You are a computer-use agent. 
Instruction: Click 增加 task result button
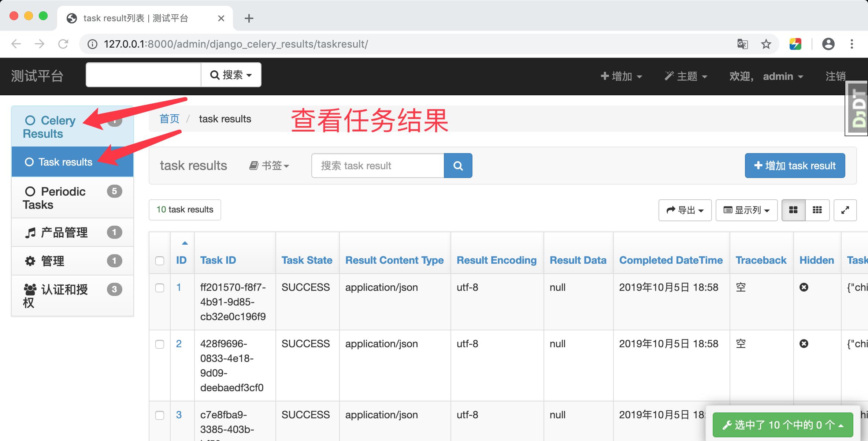(x=795, y=166)
